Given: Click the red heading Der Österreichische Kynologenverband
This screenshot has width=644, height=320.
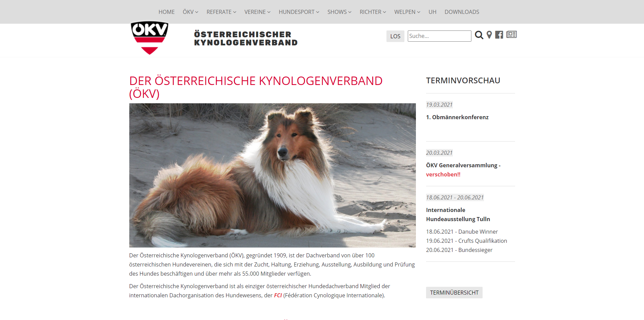Looking at the screenshot, I should click(256, 87).
